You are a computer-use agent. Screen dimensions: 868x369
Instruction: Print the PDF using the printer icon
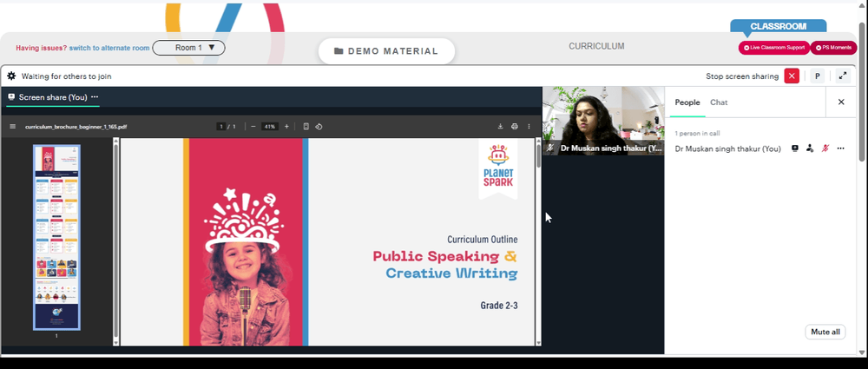(515, 126)
